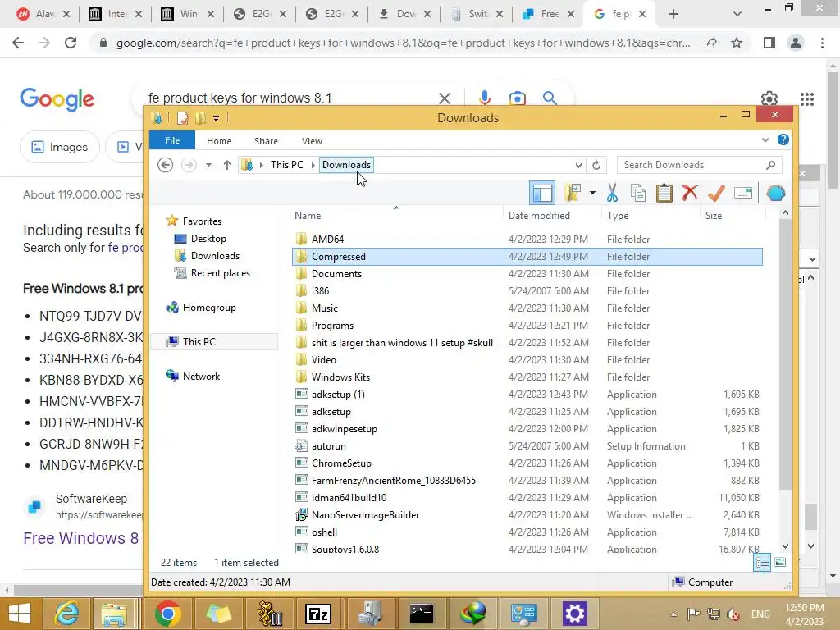Select Favorites in navigation pane

[x=202, y=221]
